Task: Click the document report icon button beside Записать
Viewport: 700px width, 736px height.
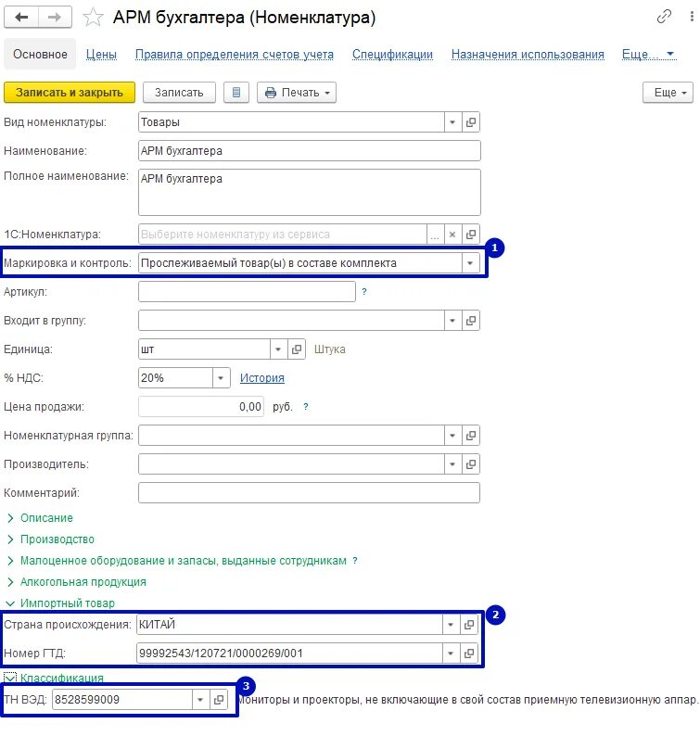Action: 236,93
